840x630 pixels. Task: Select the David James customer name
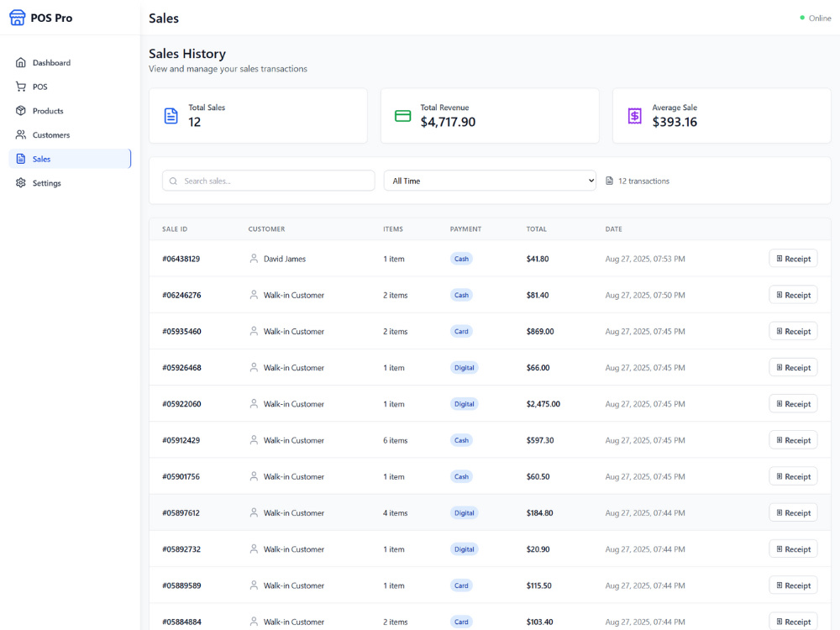pyautogui.click(x=285, y=259)
